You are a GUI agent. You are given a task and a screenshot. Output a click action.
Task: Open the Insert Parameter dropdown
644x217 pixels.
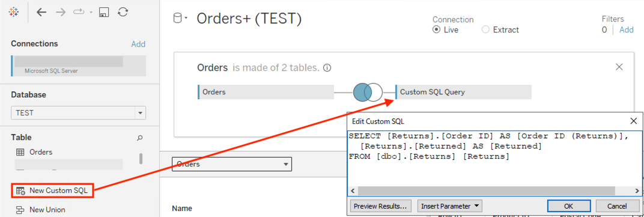point(449,206)
